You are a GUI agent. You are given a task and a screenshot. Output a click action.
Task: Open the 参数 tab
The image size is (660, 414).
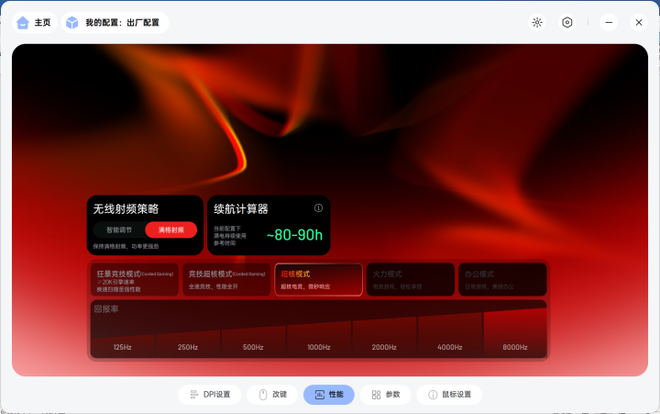pyautogui.click(x=385, y=395)
